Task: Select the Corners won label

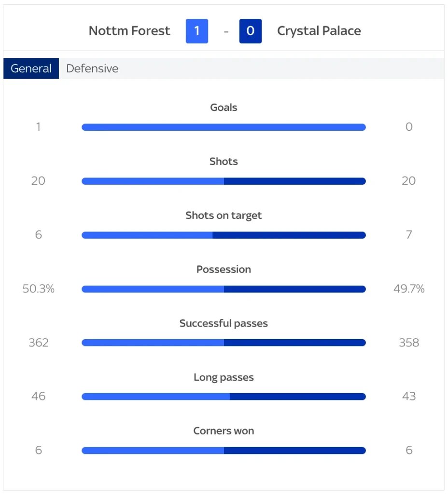Action: pyautogui.click(x=224, y=431)
